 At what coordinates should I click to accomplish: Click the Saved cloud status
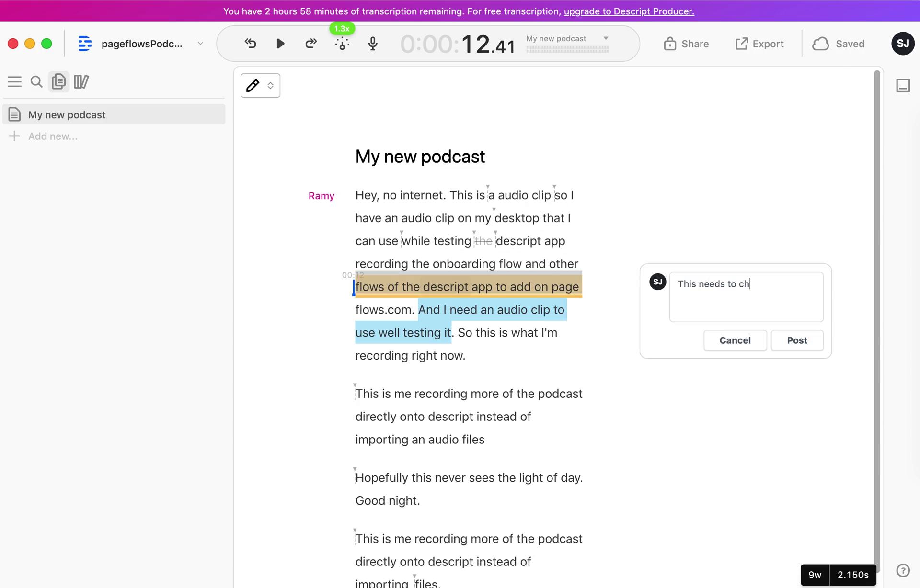[839, 44]
